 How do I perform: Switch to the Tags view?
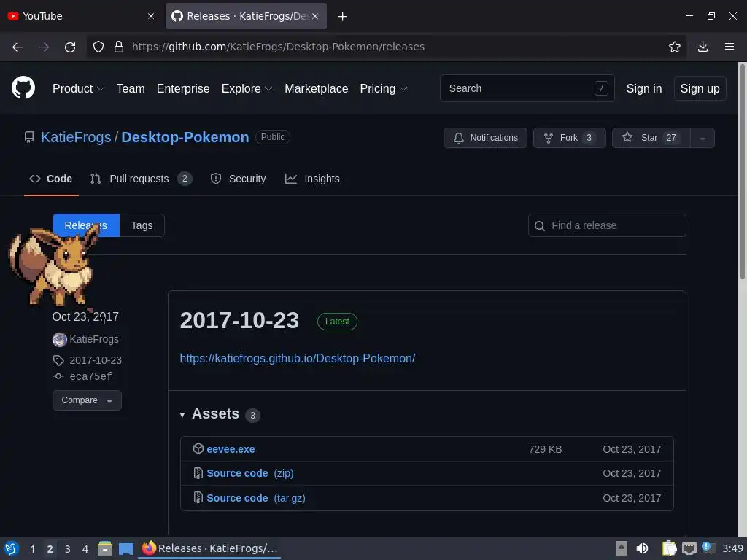pyautogui.click(x=142, y=225)
